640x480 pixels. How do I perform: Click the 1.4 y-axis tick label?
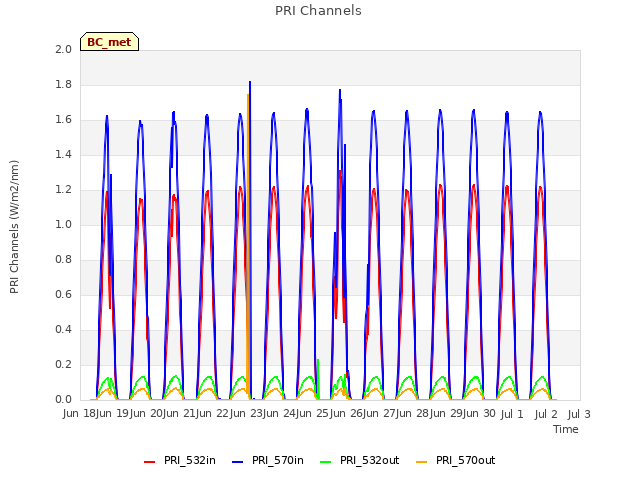pos(64,154)
